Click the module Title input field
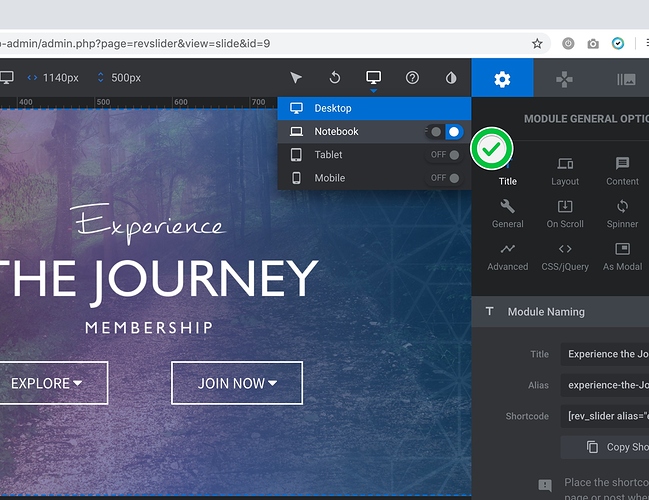 [604, 354]
